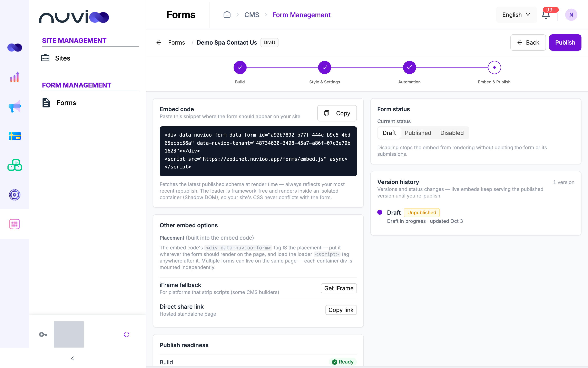Open the English language dropdown
The height and width of the screenshot is (368, 588).
coord(516,15)
